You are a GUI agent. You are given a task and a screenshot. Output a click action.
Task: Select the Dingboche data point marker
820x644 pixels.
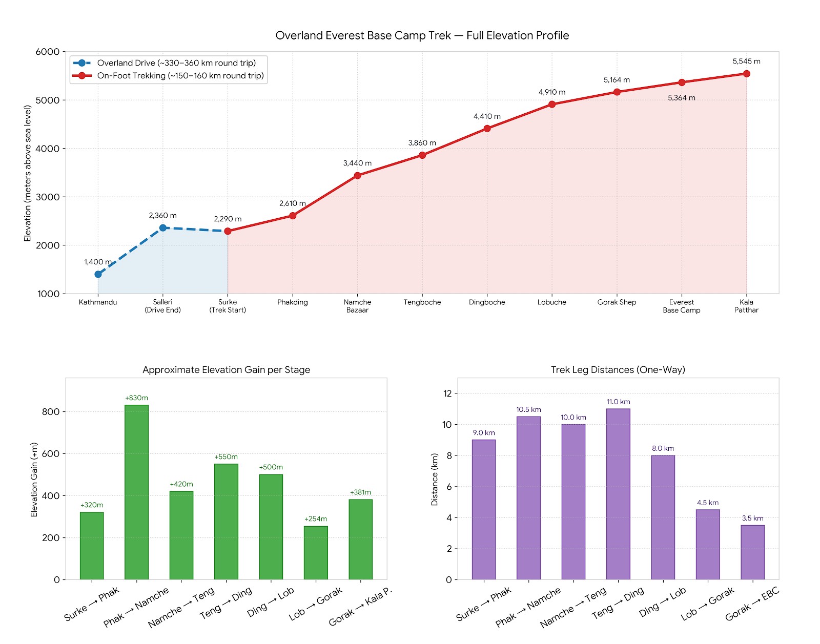487,129
